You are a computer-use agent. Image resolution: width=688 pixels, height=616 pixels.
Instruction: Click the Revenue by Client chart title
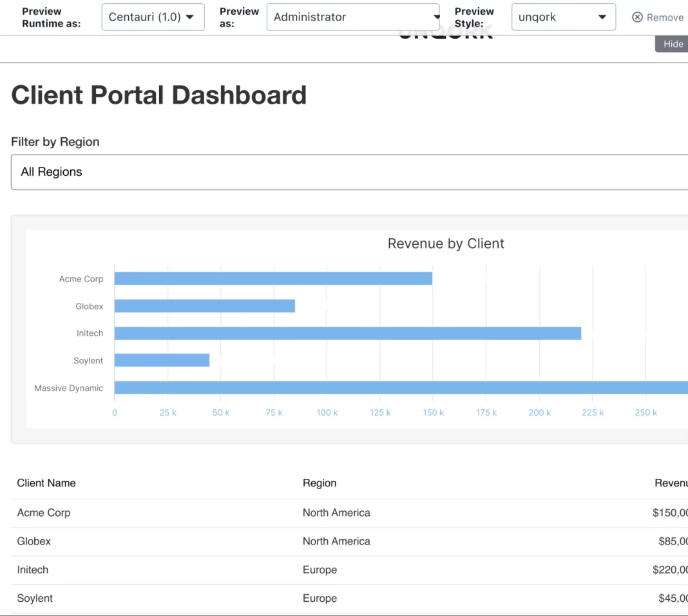pyautogui.click(x=446, y=244)
